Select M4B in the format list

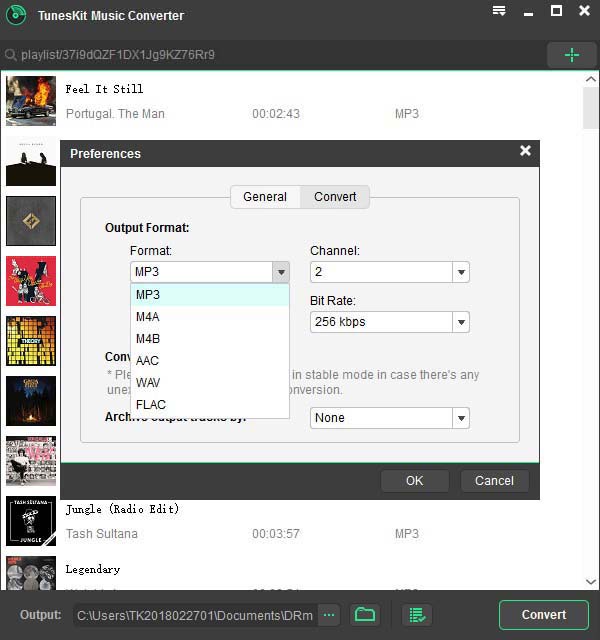[x=210, y=339]
